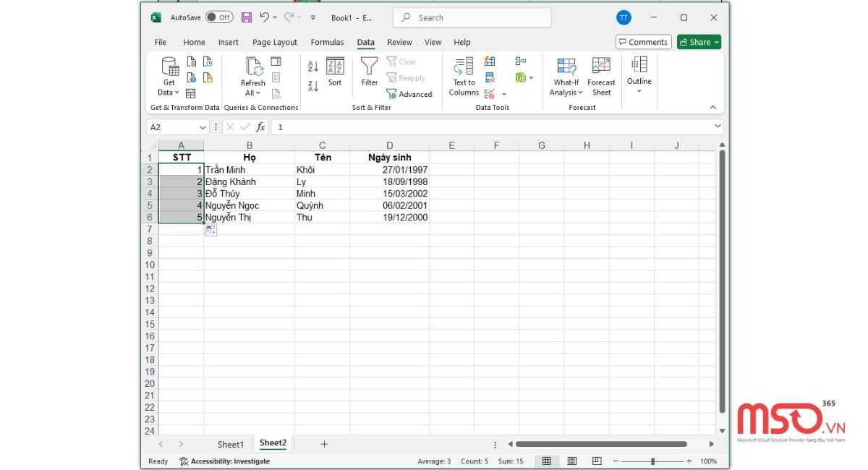
Task: Click the Save icon
Action: [247, 17]
